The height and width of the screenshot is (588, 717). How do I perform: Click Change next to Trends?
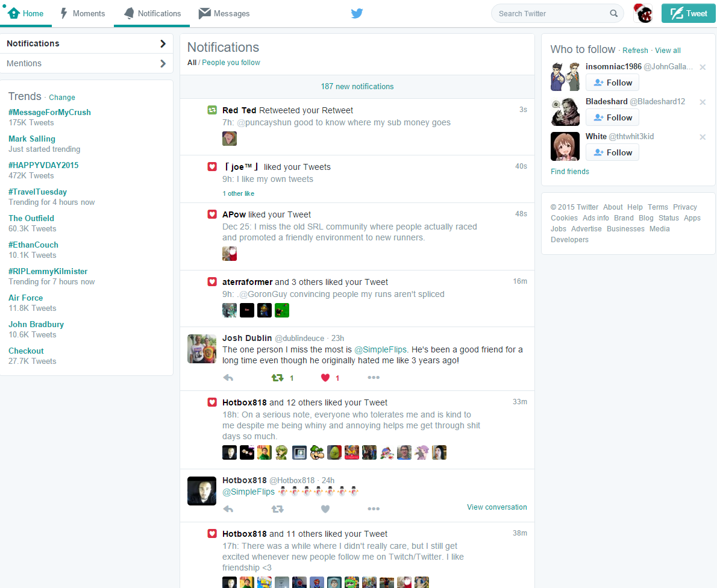point(61,98)
